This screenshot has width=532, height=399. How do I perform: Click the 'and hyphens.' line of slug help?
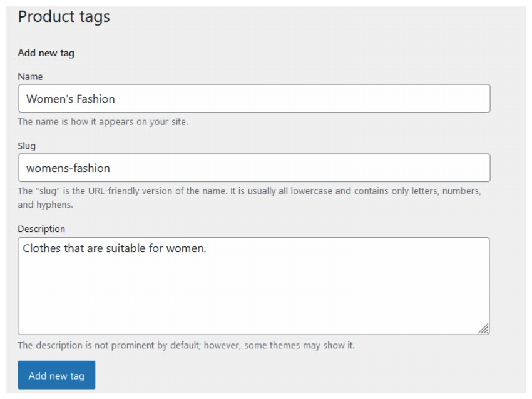coord(45,205)
